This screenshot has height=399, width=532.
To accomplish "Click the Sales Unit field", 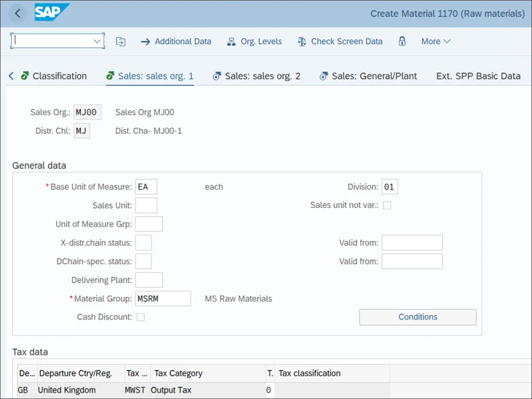I will (146, 206).
